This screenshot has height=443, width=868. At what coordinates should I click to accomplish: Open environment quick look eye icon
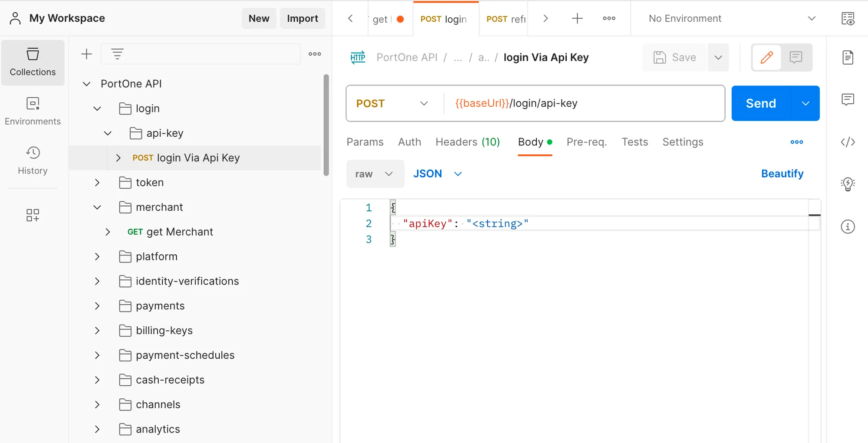pyautogui.click(x=849, y=18)
